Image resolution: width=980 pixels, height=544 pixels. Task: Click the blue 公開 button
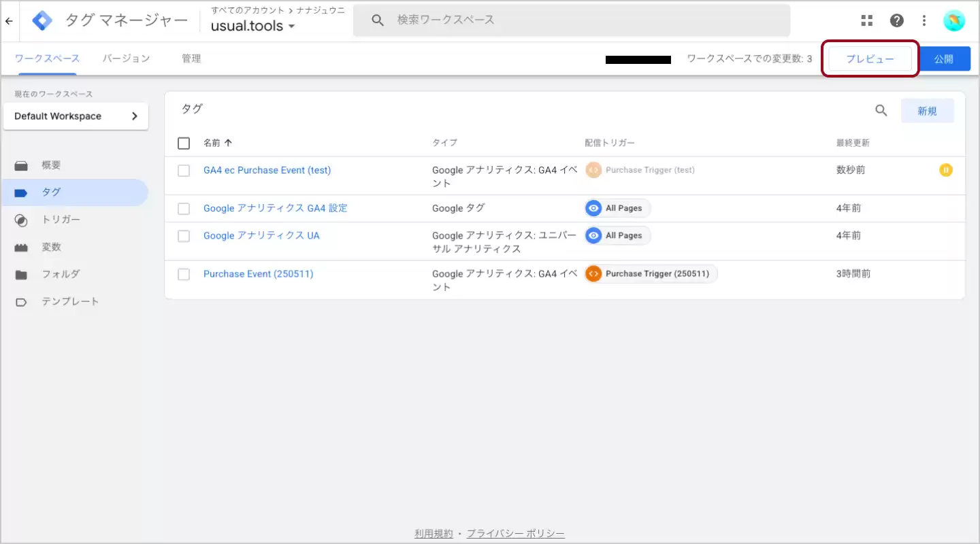point(943,59)
